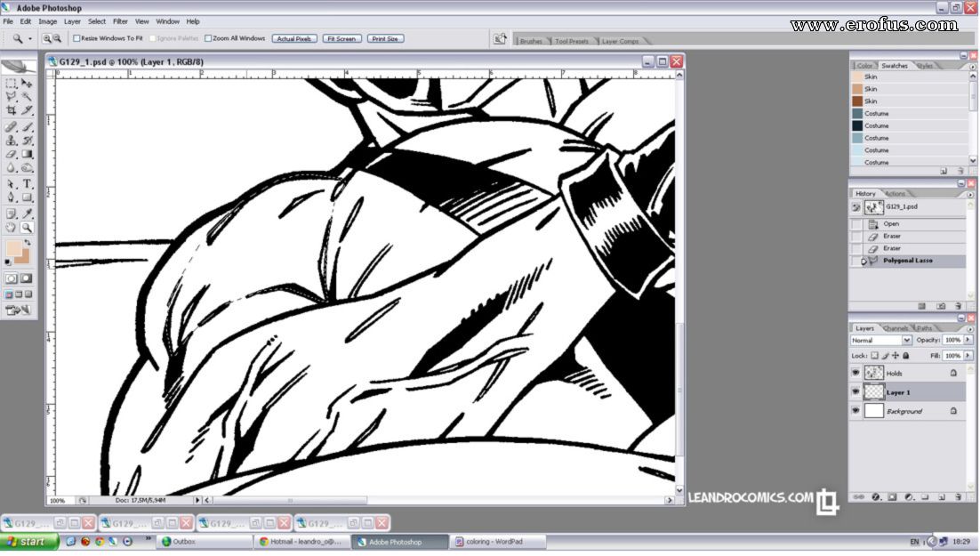Select the Move tool

point(27,83)
